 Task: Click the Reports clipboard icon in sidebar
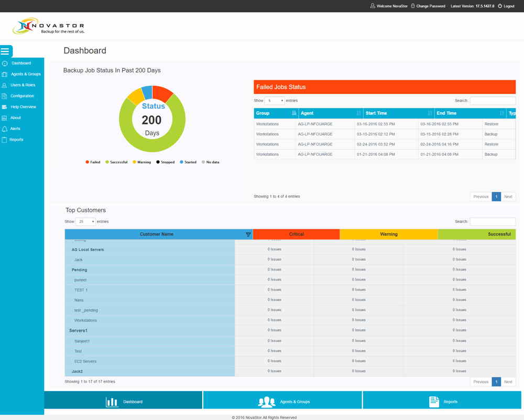5,140
